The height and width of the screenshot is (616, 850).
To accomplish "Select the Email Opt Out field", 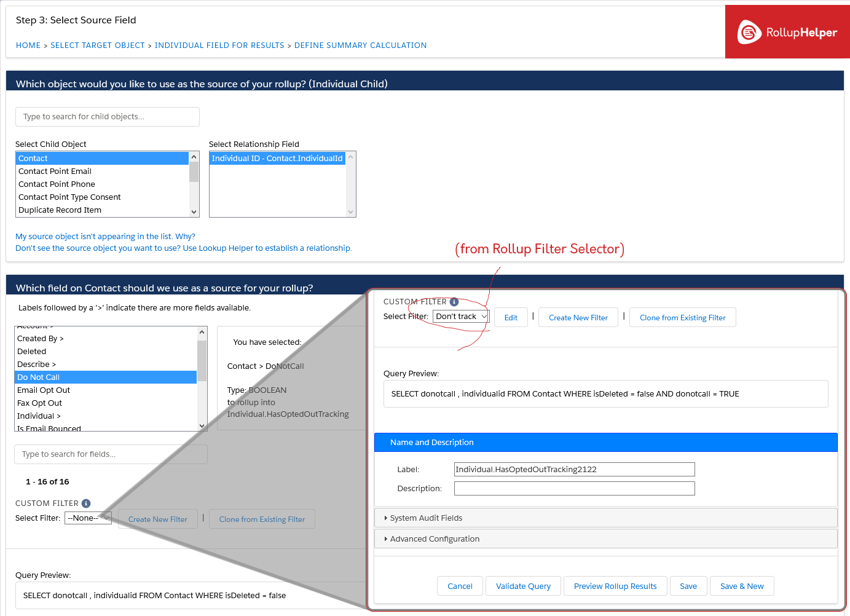I will pos(106,390).
